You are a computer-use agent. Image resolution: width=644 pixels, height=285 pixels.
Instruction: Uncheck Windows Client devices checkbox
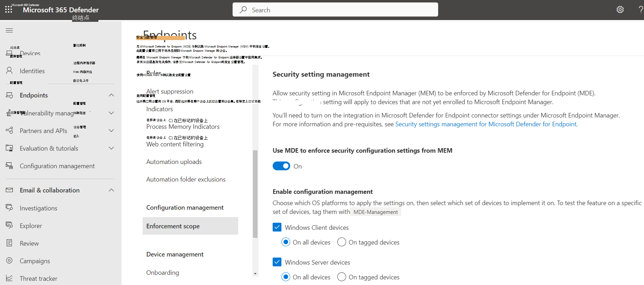click(x=277, y=227)
